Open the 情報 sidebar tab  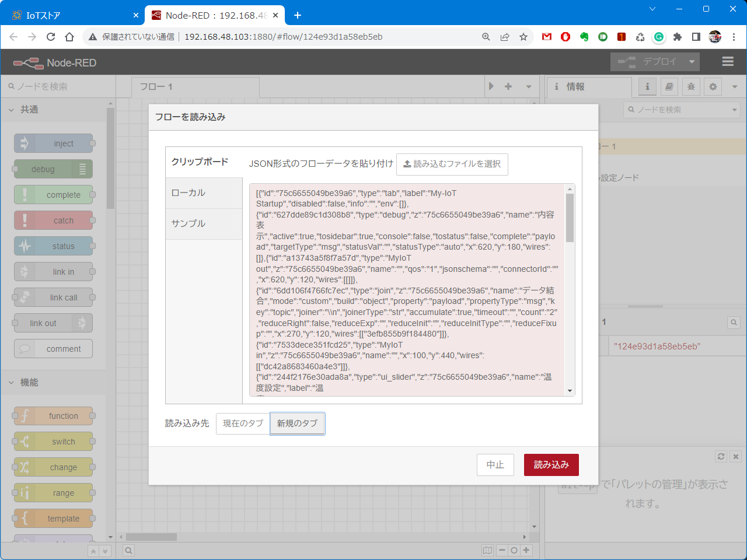point(589,86)
